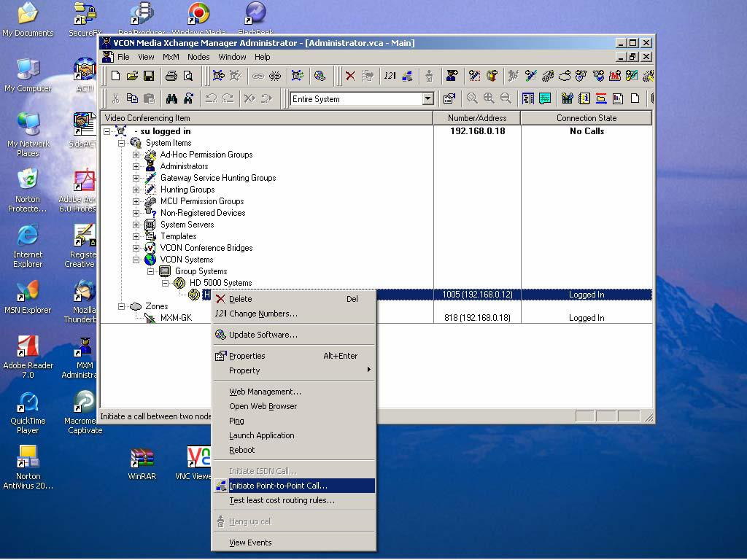The image size is (747, 560).
Task: Select the Adobe Reader 7.0 desktop icon
Action: pyautogui.click(x=28, y=357)
